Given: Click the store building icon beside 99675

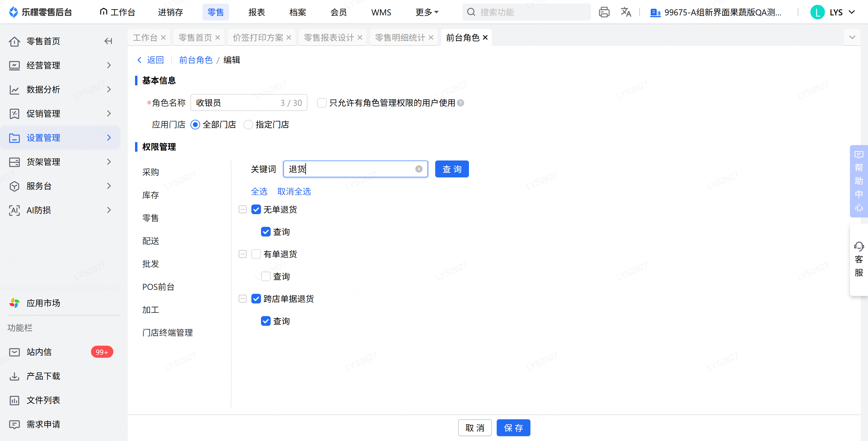Looking at the screenshot, I should (x=655, y=12).
